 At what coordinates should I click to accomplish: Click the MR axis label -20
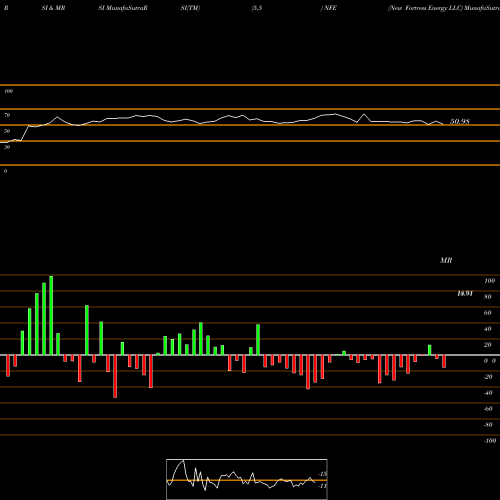click(488, 377)
